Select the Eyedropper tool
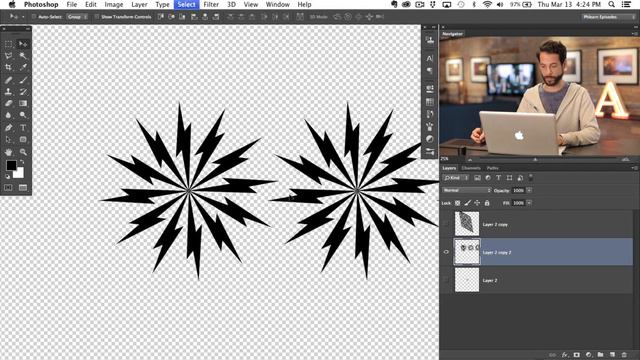 point(23,67)
